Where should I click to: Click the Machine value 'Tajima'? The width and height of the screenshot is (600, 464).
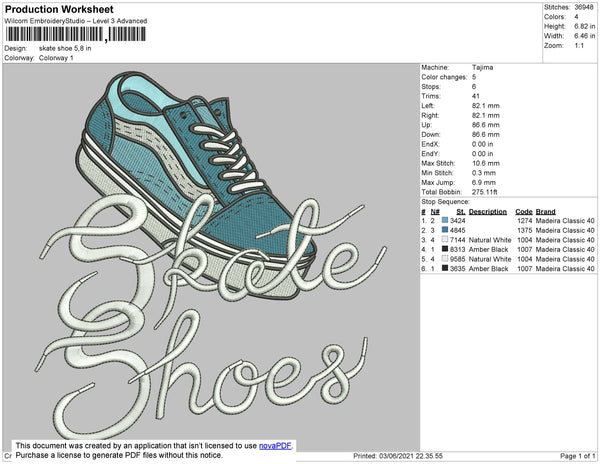tap(483, 67)
